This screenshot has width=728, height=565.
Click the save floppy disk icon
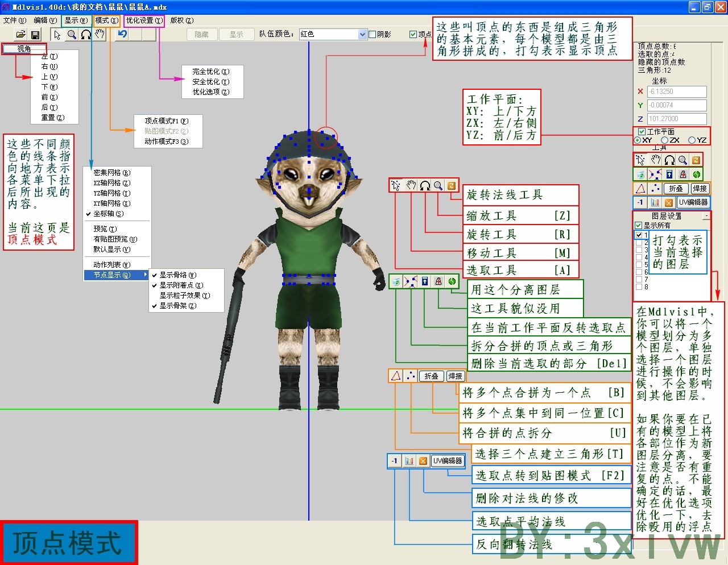35,35
